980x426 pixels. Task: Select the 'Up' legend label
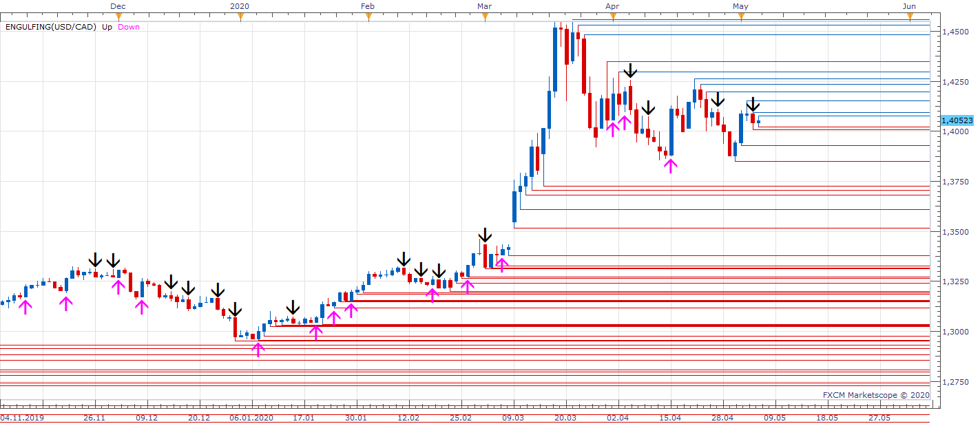(107, 27)
